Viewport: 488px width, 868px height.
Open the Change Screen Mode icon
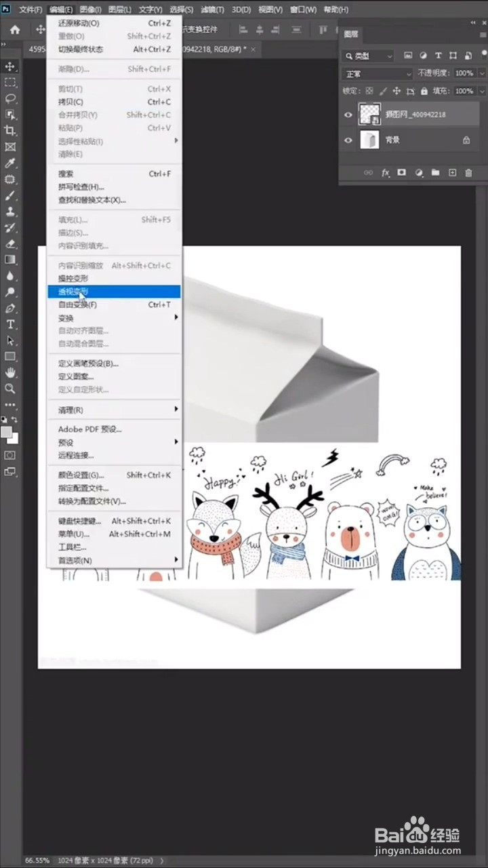pos(10,471)
